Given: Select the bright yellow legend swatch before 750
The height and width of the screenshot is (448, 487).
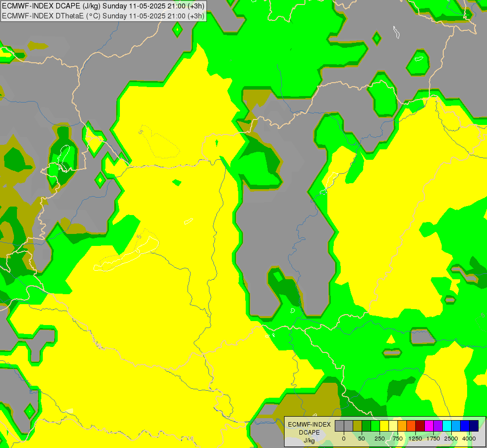Looking at the screenshot, I should (x=384, y=426).
